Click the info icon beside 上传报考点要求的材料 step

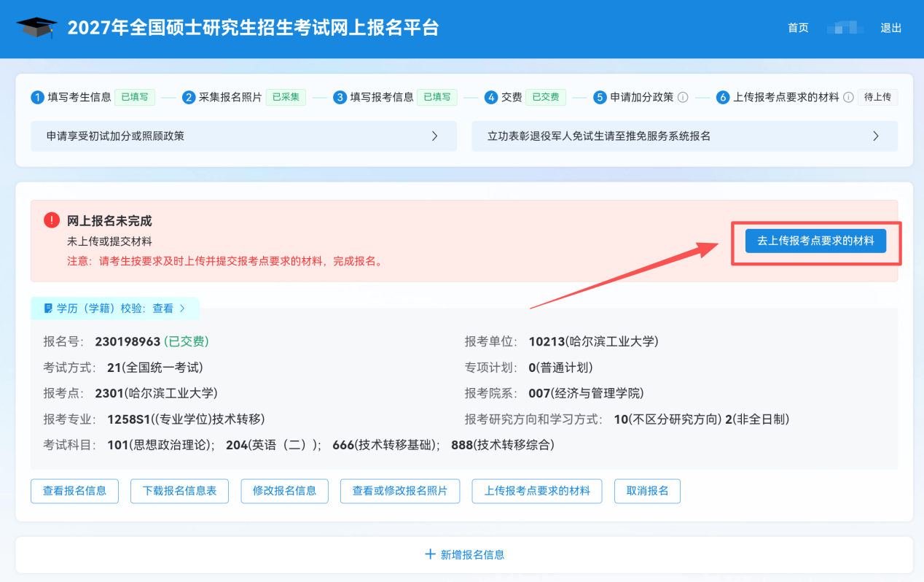[x=848, y=97]
